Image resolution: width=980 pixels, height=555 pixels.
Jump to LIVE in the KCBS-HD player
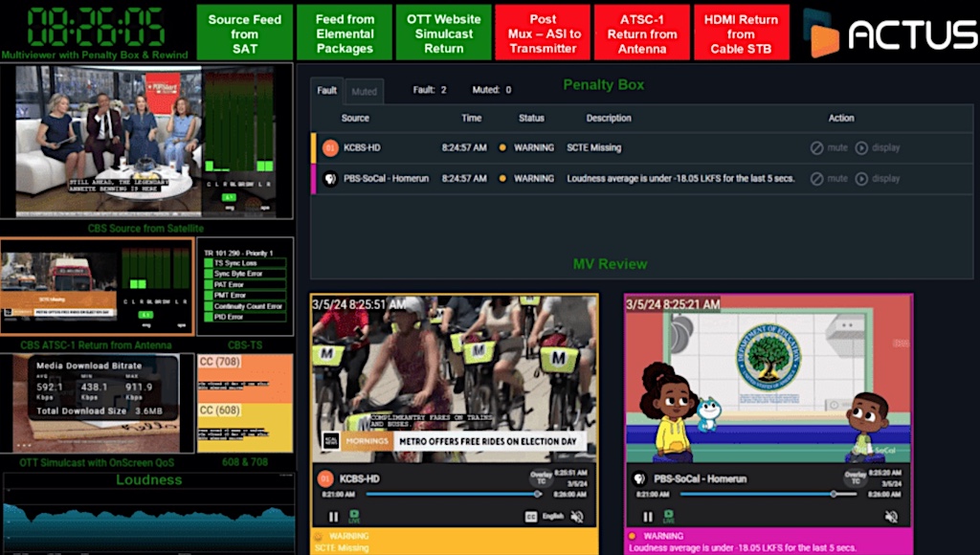(x=354, y=517)
